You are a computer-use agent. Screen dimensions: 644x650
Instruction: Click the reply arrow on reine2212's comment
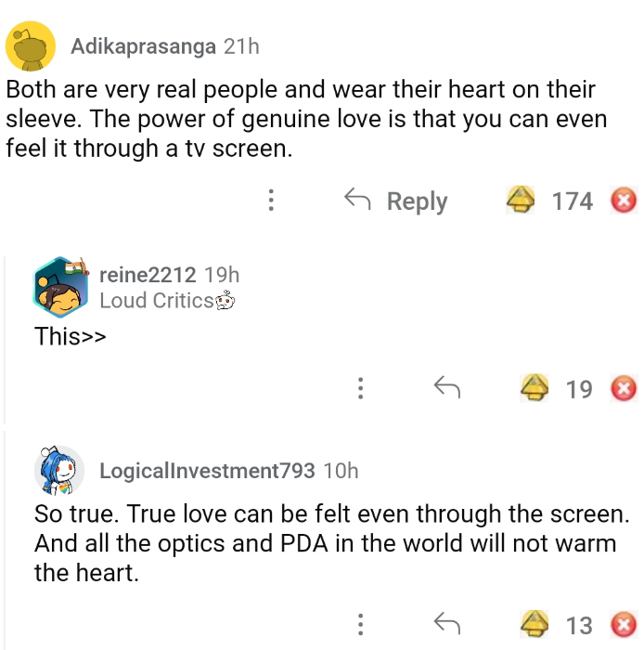[x=447, y=388]
